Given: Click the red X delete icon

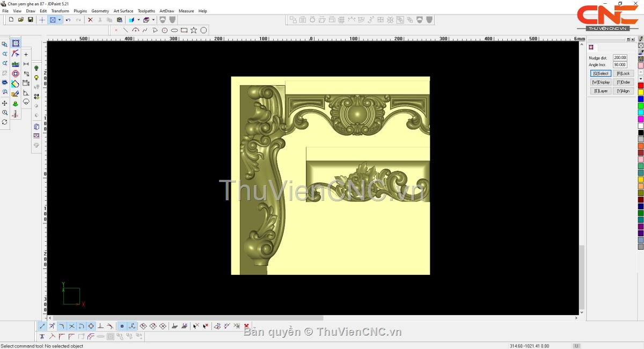Looking at the screenshot, I should [90, 20].
